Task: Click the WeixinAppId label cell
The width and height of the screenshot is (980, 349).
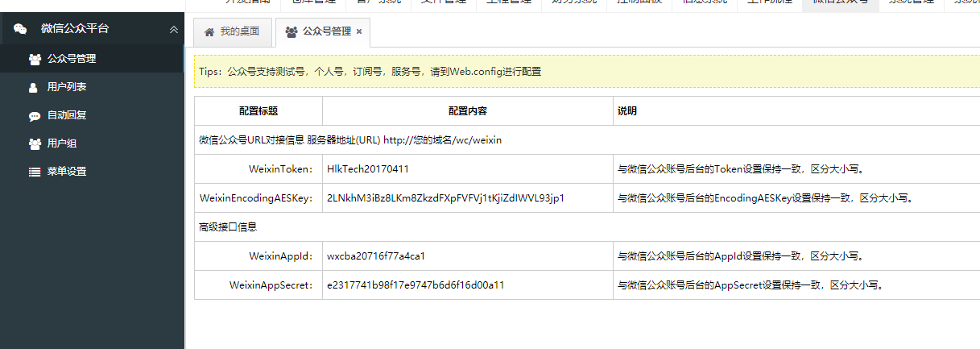Action: point(258,256)
